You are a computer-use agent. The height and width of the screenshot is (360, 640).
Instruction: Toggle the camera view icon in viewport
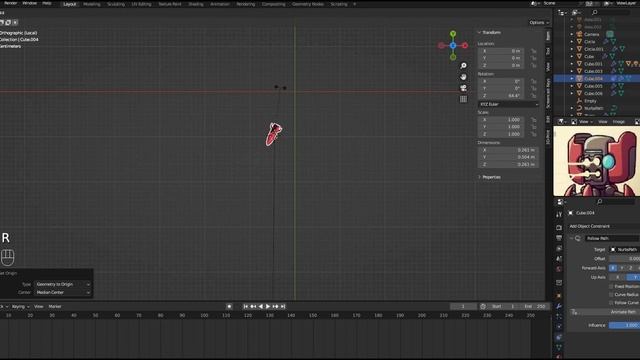point(463,88)
